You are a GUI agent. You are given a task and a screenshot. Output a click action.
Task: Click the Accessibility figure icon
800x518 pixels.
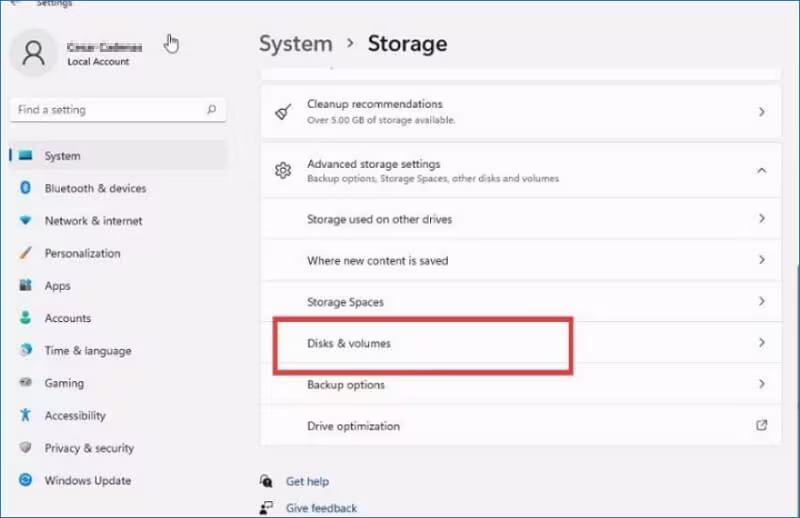coord(25,416)
